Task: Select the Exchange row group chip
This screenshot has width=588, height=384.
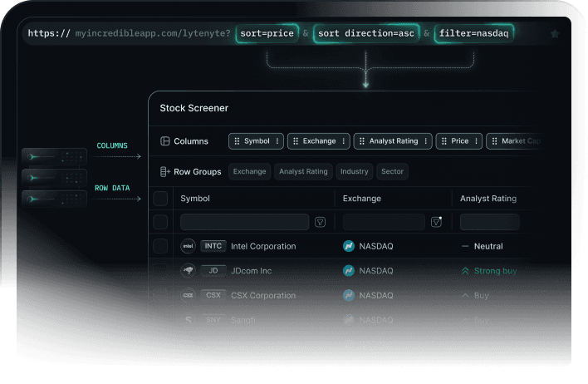Action: click(x=249, y=171)
